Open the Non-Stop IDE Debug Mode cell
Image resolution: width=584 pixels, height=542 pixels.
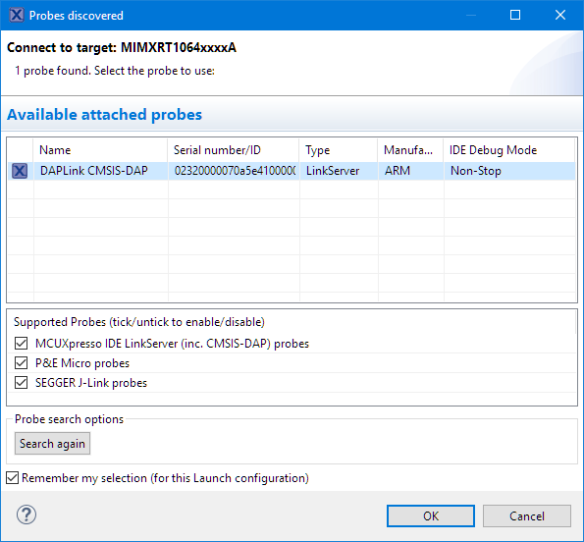(510, 171)
